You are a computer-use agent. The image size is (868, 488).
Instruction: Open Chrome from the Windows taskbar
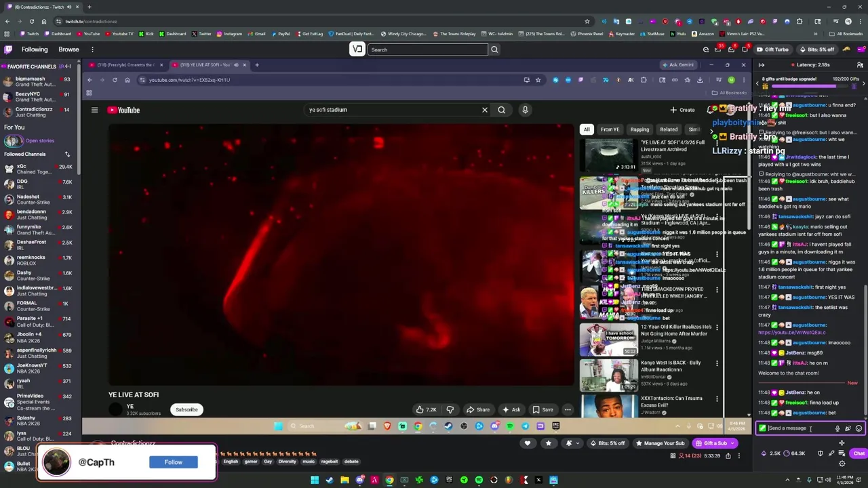(389, 481)
